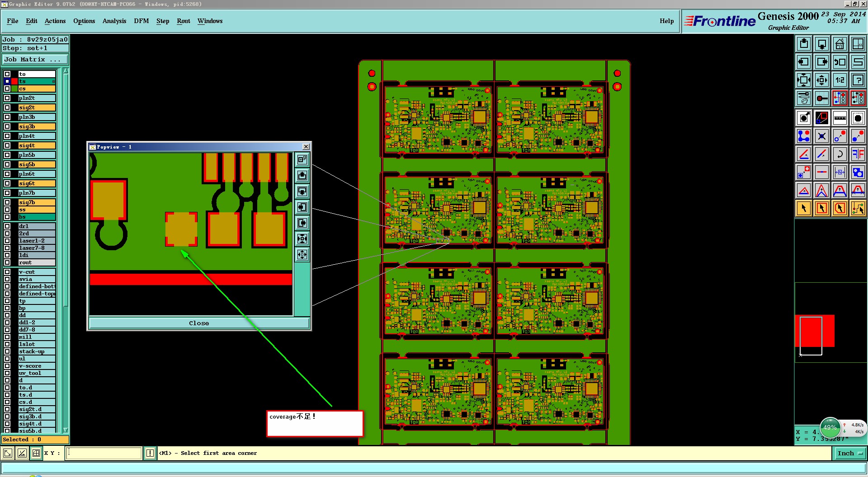This screenshot has width=868, height=477.
Task: Click the Close button in Popview
Action: [x=199, y=323]
